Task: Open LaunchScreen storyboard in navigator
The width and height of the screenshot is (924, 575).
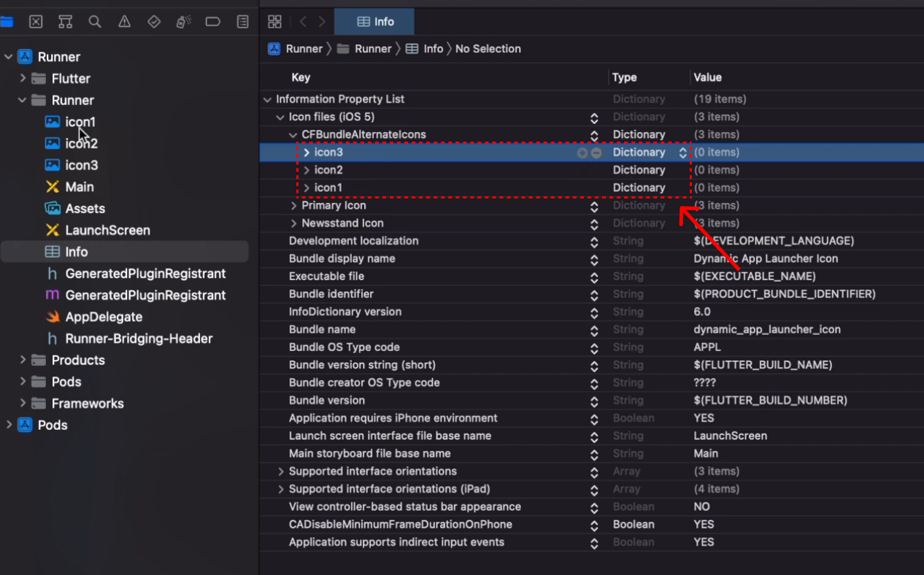Action: (x=107, y=230)
